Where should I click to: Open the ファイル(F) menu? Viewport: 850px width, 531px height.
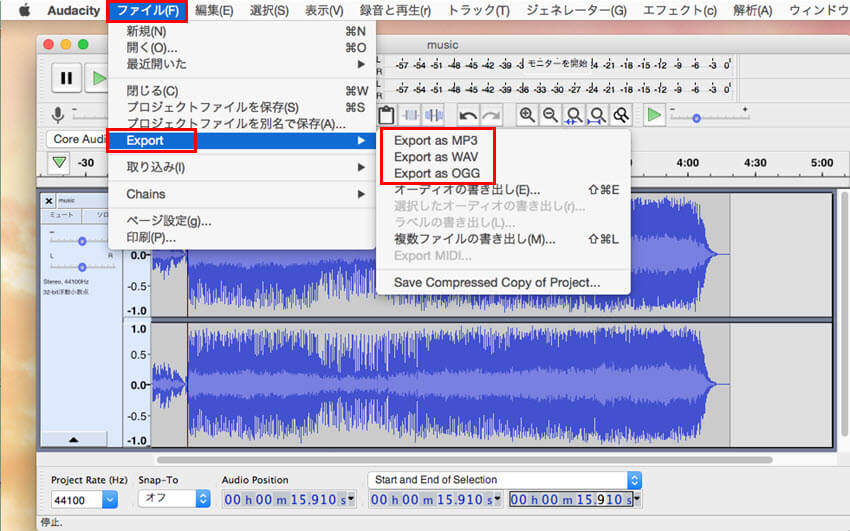click(147, 10)
